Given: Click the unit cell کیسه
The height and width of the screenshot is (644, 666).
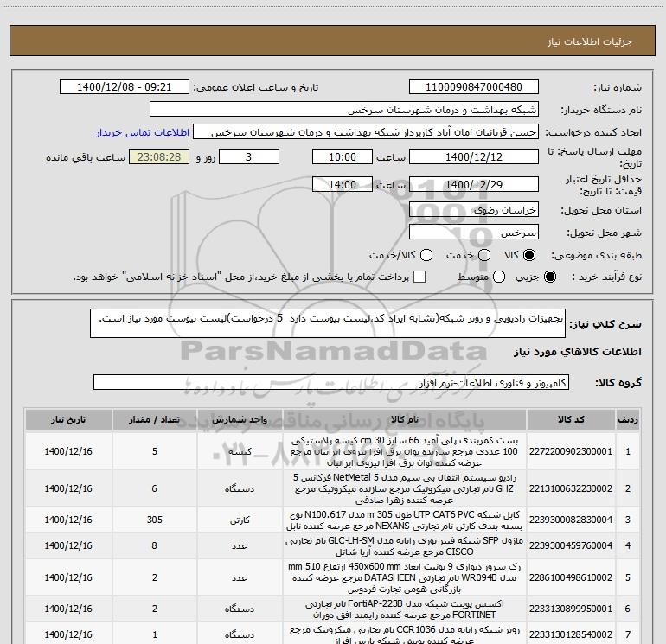Looking at the screenshot, I should [x=240, y=451].
